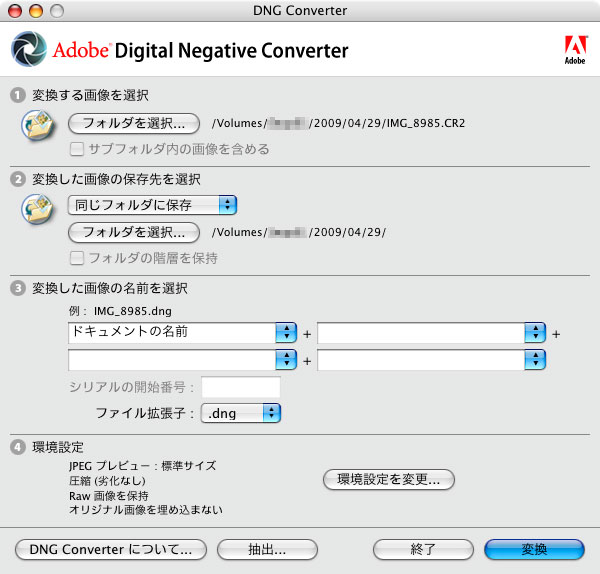The width and height of the screenshot is (600, 574).
Task: Toggle フォルダの階層を保持 checkbox
Action: point(77,258)
